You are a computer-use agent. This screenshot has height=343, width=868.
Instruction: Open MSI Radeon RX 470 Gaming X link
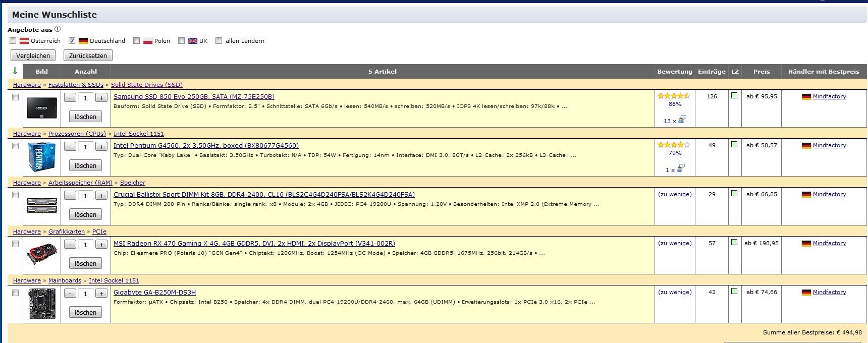pos(254,243)
